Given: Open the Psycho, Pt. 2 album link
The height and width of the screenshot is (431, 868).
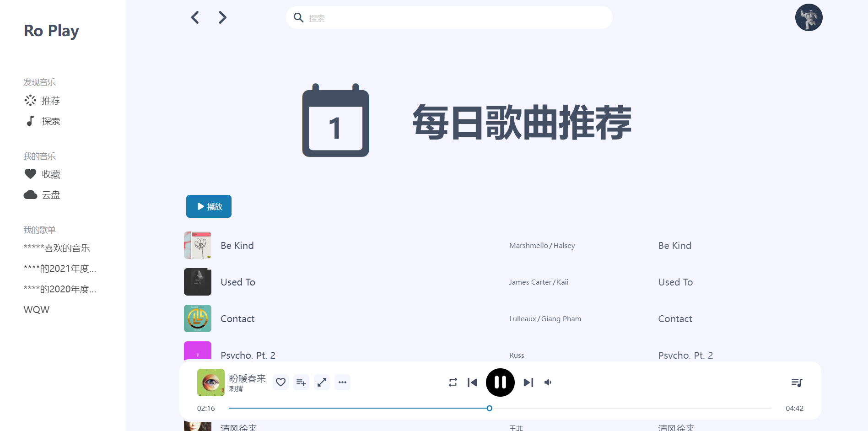Looking at the screenshot, I should (686, 356).
